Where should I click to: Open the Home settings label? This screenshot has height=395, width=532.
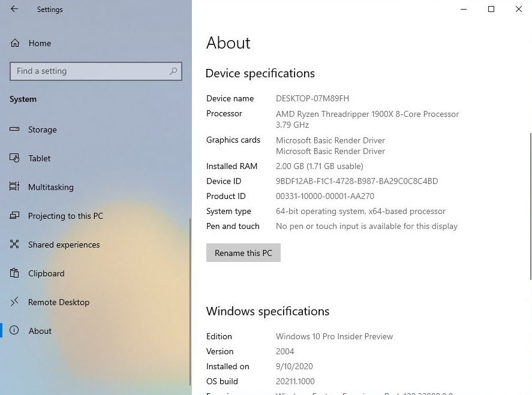(x=40, y=43)
